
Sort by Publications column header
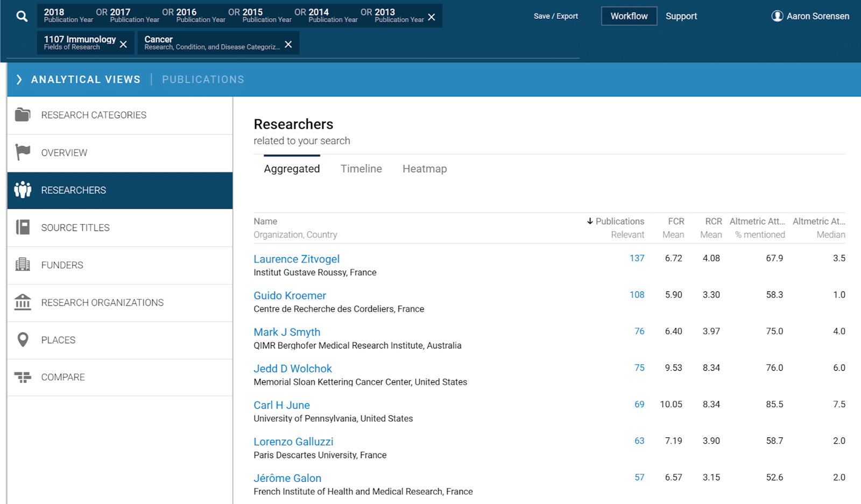[619, 221]
